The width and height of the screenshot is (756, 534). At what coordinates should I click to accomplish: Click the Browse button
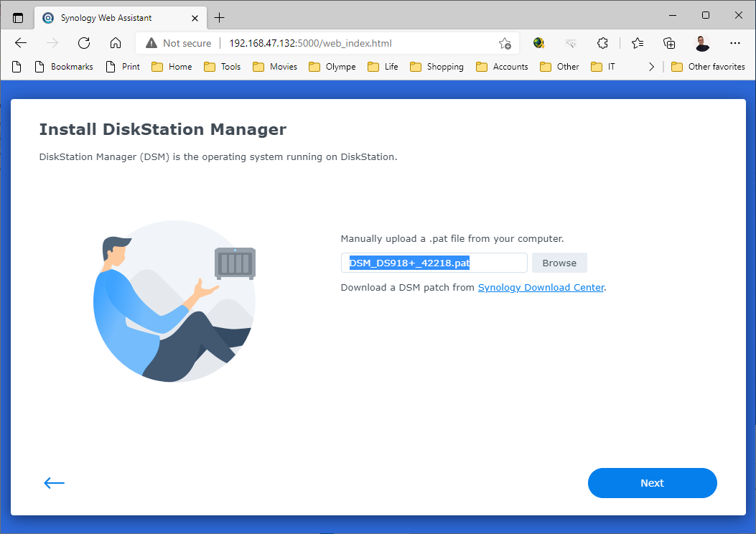[559, 263]
